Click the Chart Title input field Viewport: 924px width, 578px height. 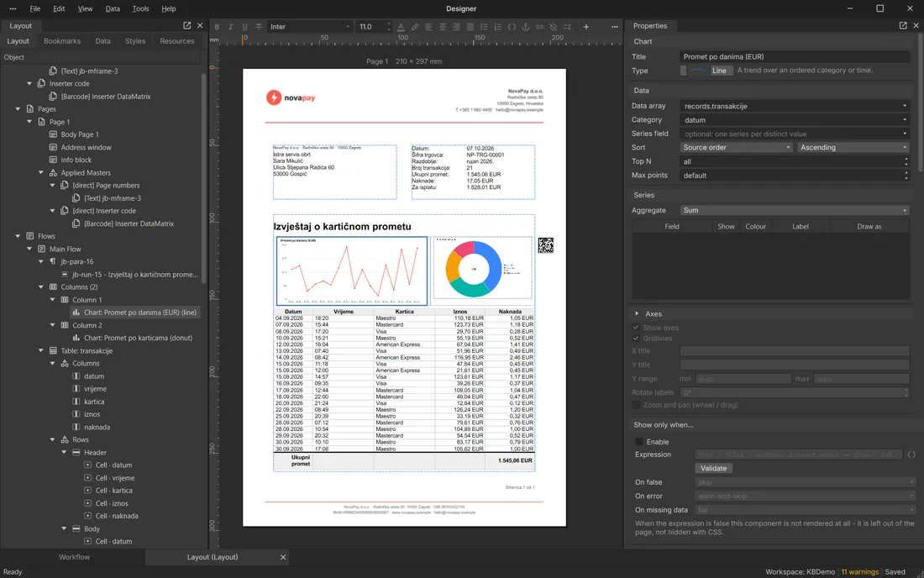click(795, 56)
